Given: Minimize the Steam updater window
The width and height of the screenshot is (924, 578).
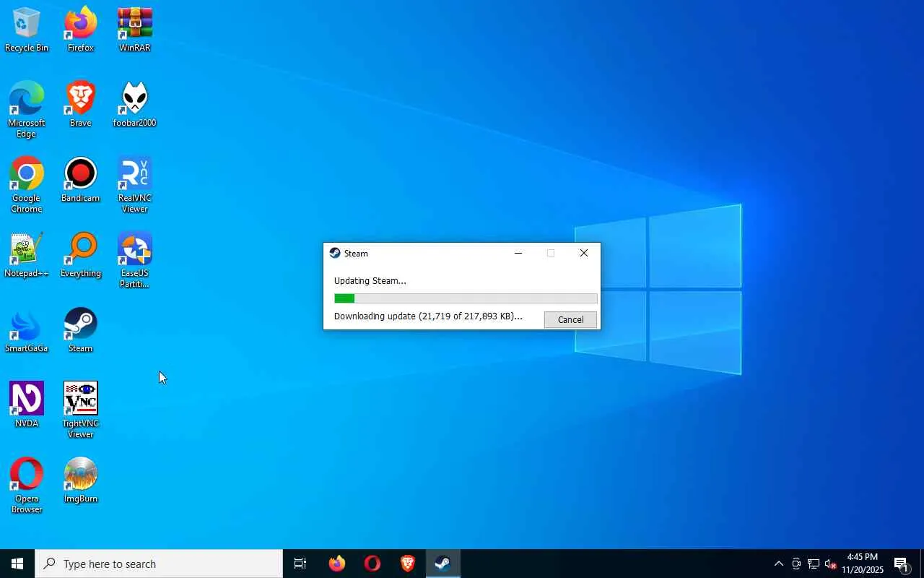Looking at the screenshot, I should [x=518, y=254].
